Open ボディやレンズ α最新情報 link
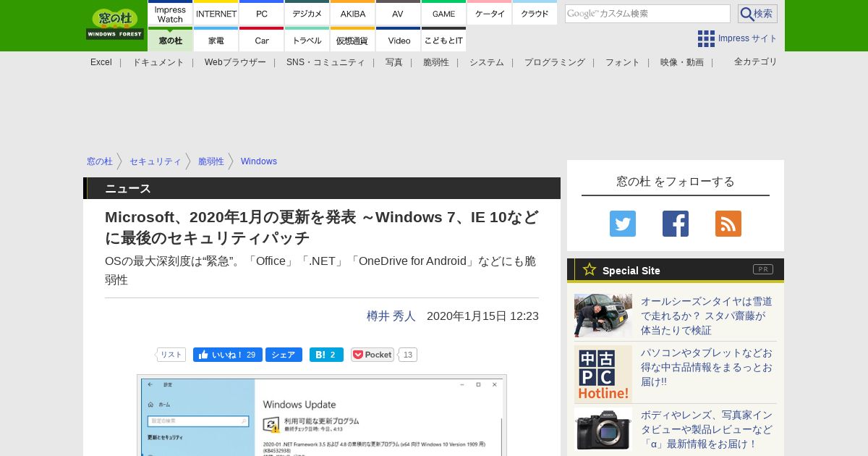 pos(707,429)
